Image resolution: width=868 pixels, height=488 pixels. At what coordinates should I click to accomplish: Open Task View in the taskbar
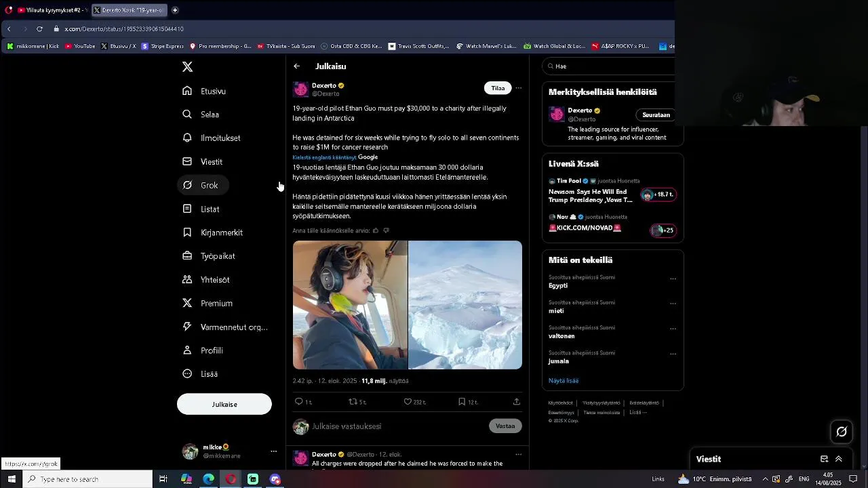coord(163,479)
